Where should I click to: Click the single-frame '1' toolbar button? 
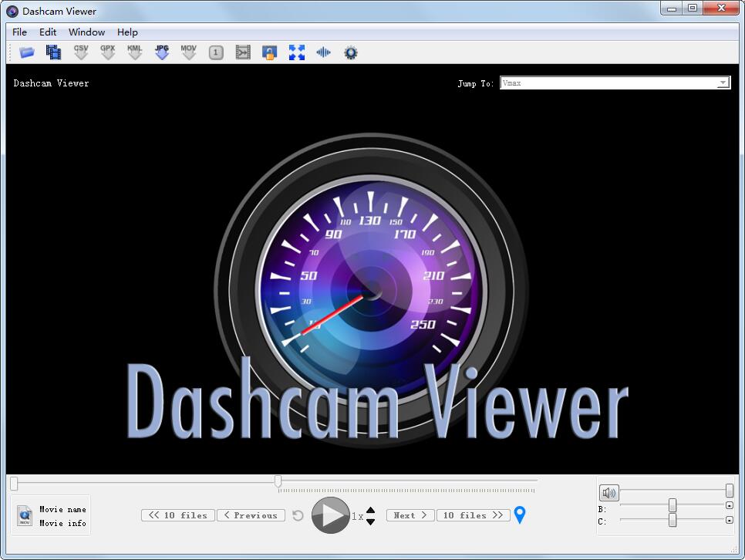tap(215, 52)
